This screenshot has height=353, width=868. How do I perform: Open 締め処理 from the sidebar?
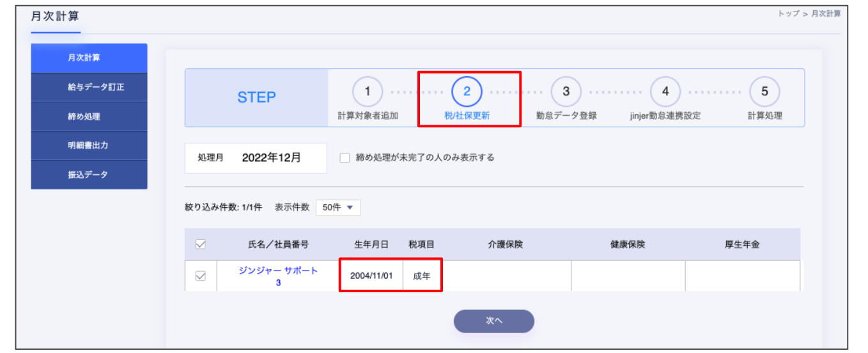[x=89, y=117]
